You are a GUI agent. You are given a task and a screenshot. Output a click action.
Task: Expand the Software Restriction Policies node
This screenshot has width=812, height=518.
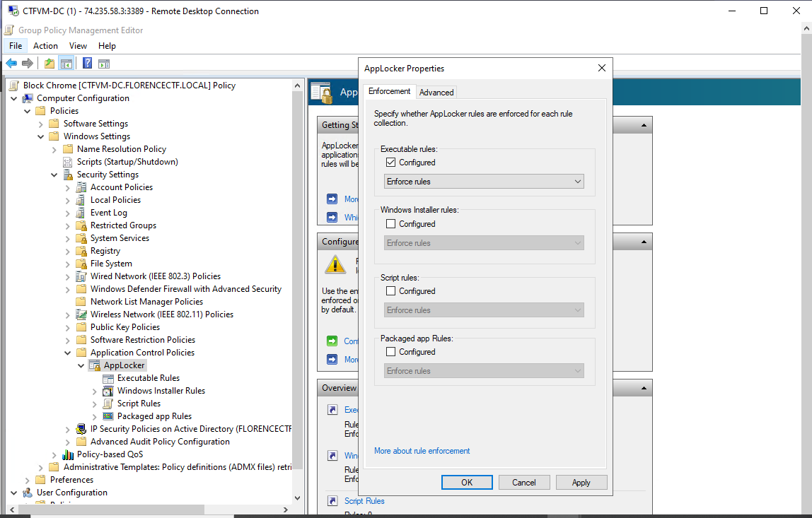[x=68, y=341]
